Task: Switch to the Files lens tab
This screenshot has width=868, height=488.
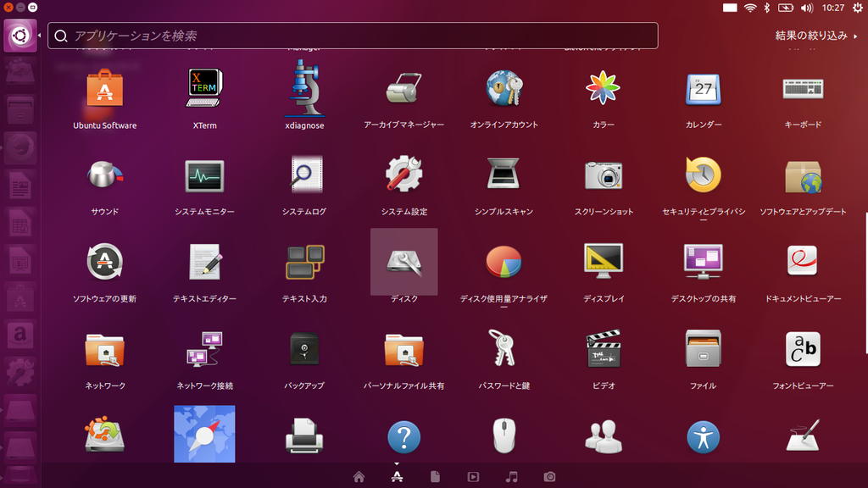Action: pos(435,477)
